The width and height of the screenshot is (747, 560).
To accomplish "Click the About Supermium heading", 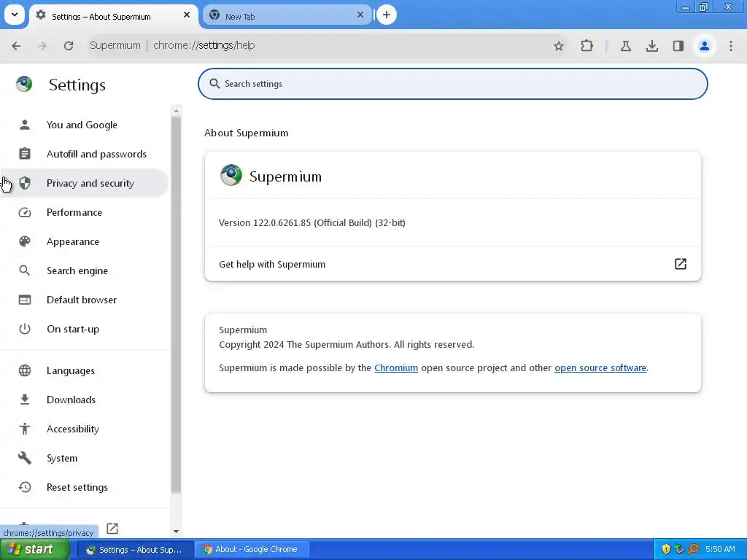I will pyautogui.click(x=247, y=133).
